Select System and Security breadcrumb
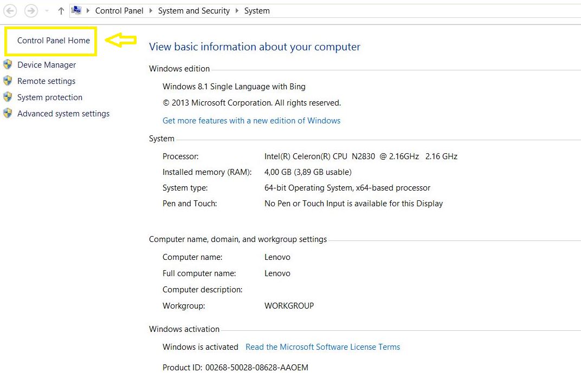Viewport: 581px width, 392px height. point(194,11)
